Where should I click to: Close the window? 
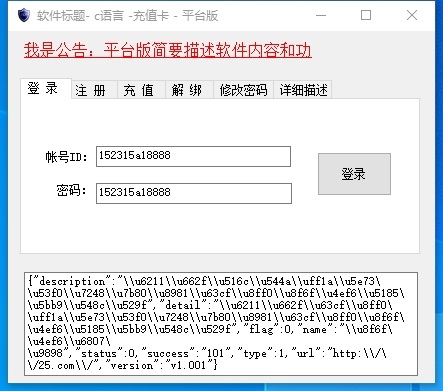[412, 15]
